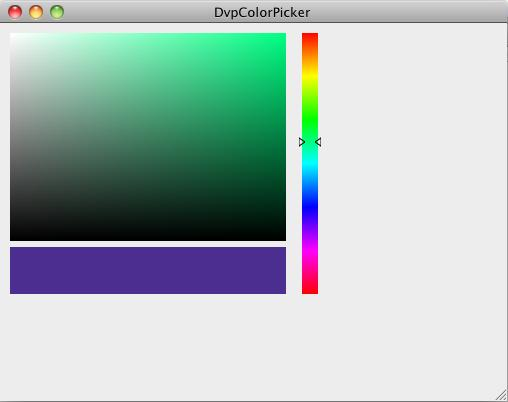This screenshot has height=402, width=508.
Task: Click the window resize grip corner
Action: pos(501,395)
